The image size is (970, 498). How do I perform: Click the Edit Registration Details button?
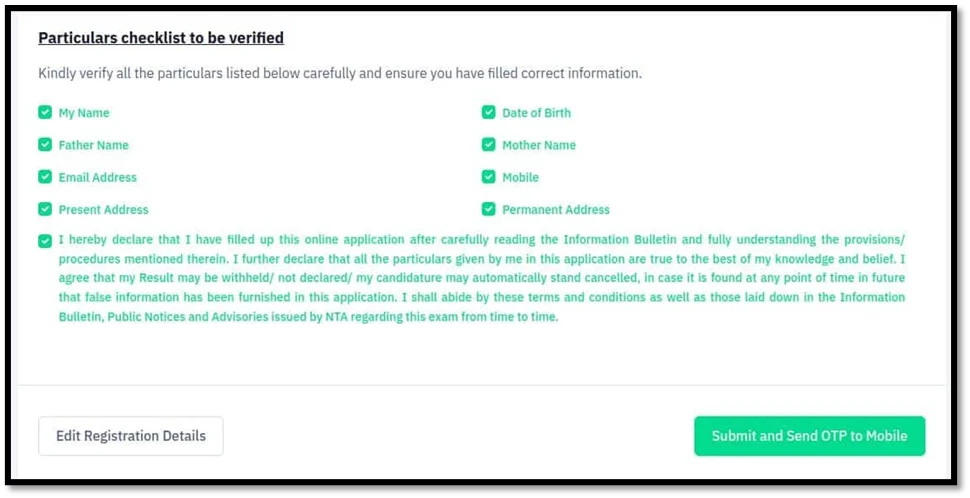click(x=131, y=436)
